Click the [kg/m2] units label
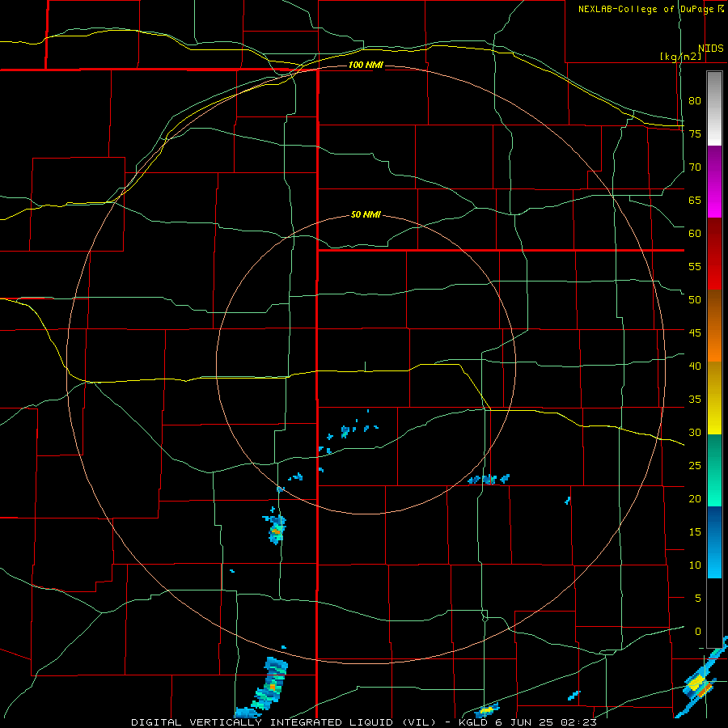728x728 pixels. click(x=680, y=56)
